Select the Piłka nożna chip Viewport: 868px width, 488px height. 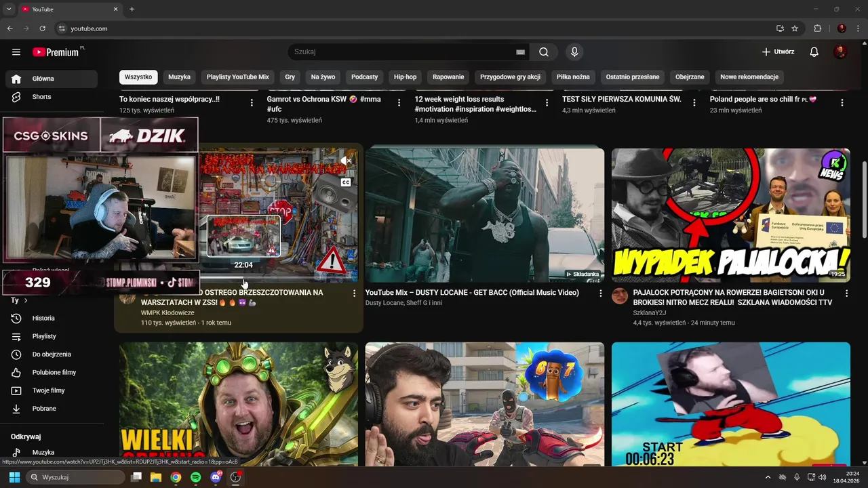pos(573,77)
